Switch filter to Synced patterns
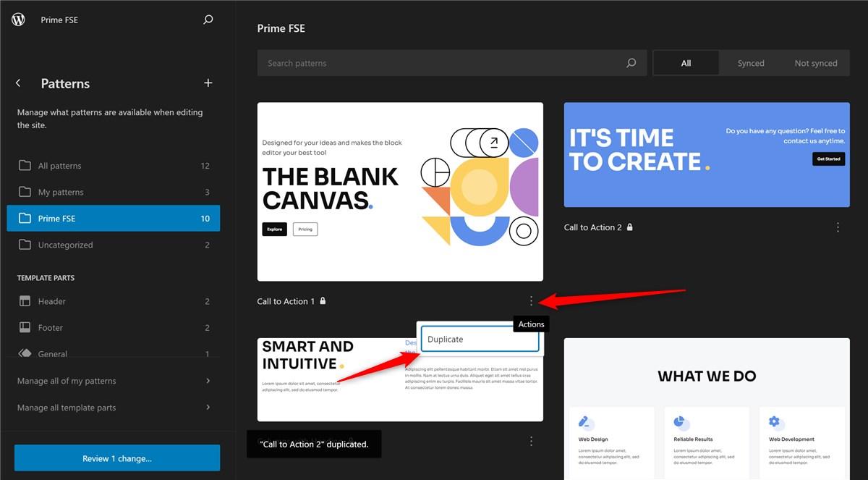This screenshot has width=868, height=480. (x=751, y=63)
